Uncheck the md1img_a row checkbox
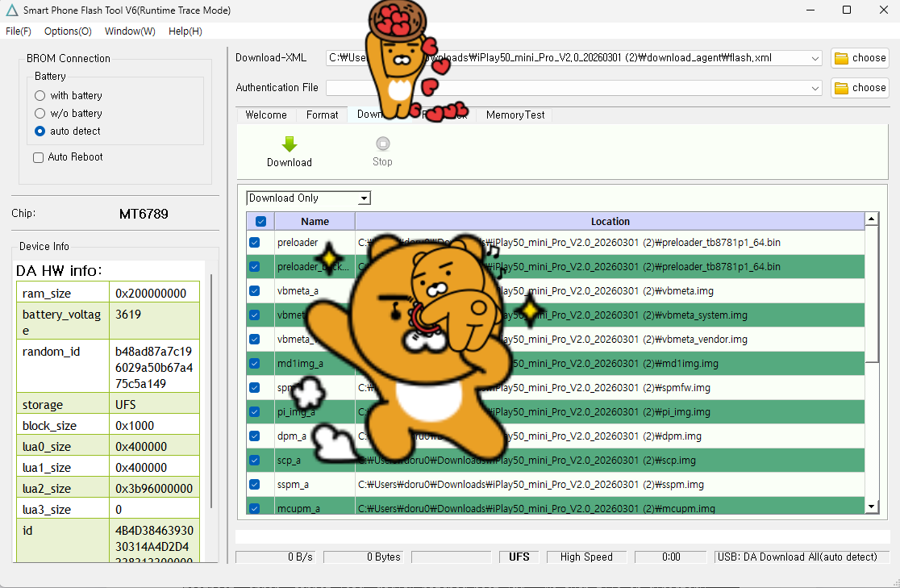 point(255,364)
